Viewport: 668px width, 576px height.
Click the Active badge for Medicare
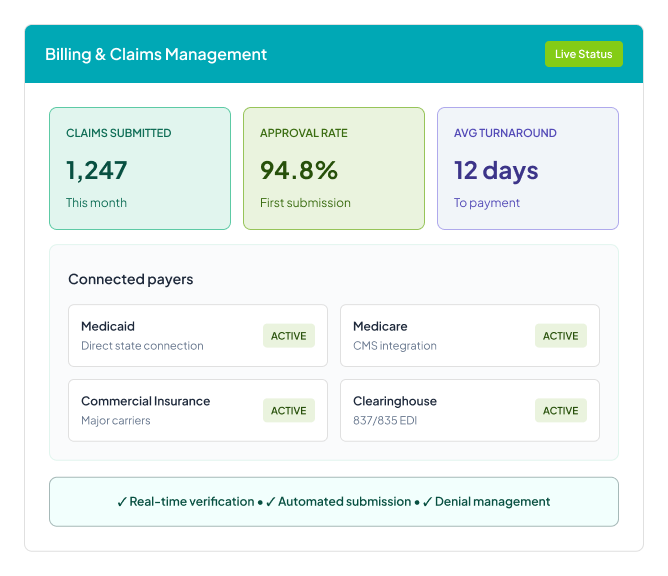click(561, 336)
